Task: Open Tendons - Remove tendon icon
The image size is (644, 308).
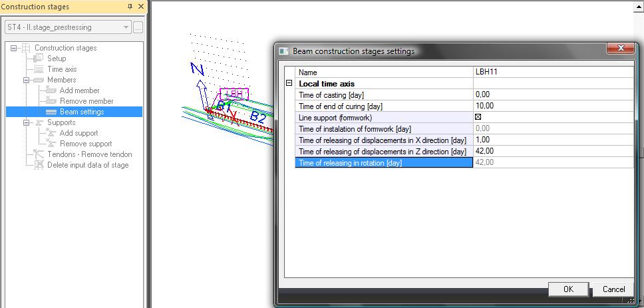Action: [39, 154]
